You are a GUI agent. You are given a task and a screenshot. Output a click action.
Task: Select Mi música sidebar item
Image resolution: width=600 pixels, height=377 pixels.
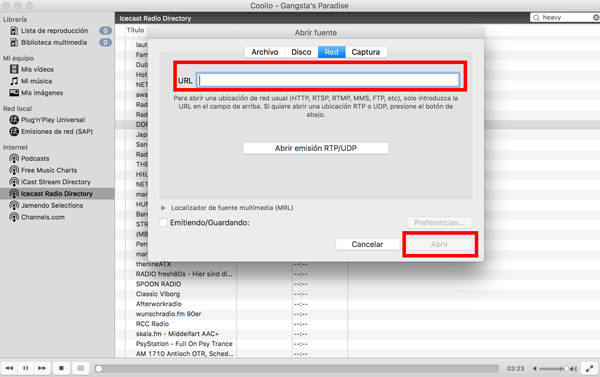point(36,81)
